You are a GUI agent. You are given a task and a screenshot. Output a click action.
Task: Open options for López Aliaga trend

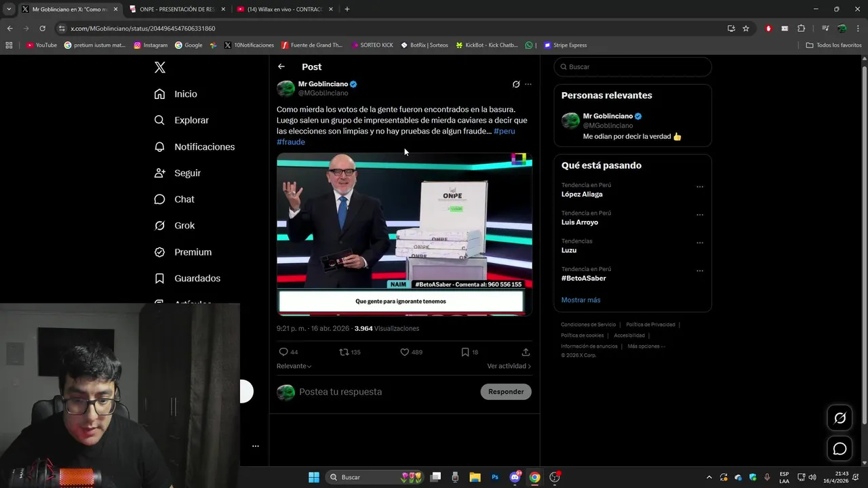(700, 187)
